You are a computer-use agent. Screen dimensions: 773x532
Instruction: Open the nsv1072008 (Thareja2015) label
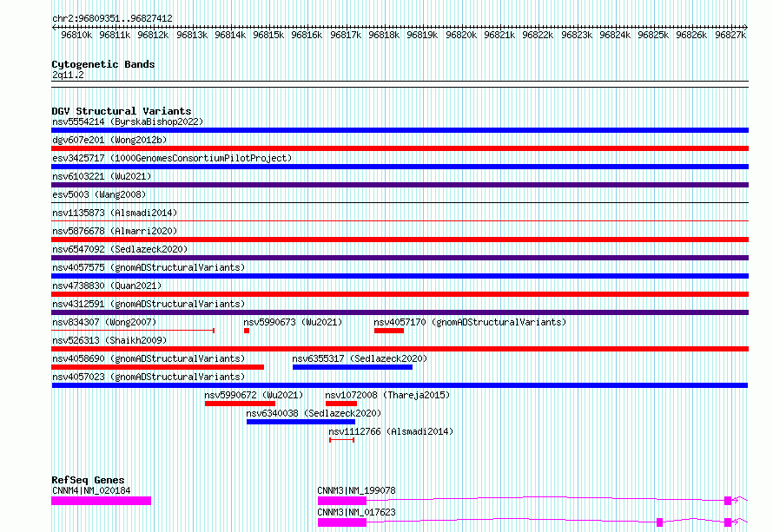click(387, 395)
